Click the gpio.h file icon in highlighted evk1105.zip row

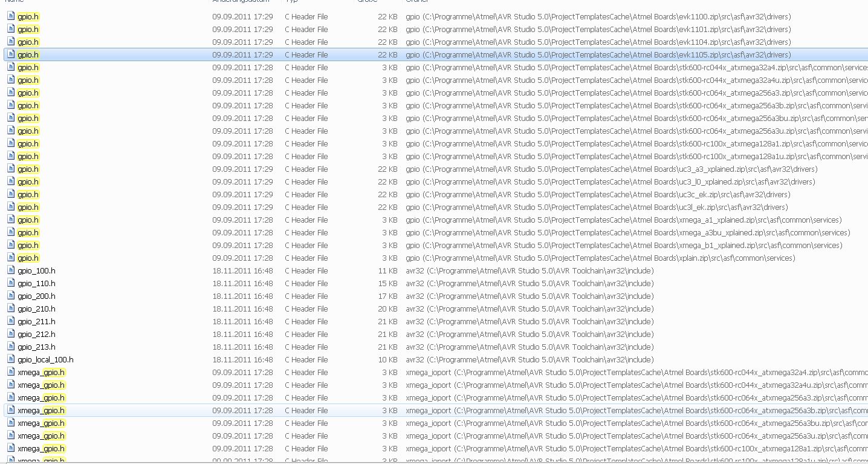point(11,54)
